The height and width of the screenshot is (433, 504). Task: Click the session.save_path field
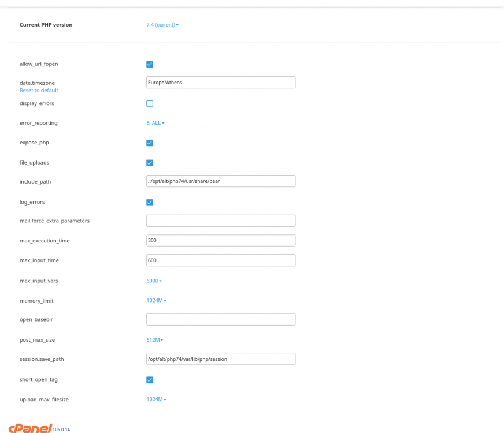pyautogui.click(x=221, y=359)
